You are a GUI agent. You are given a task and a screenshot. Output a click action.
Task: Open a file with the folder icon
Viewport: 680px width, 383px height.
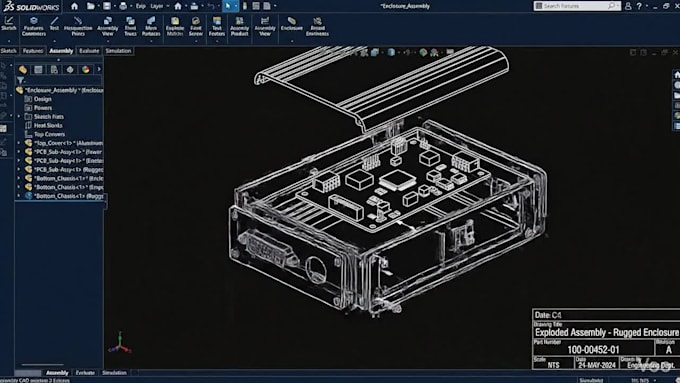tap(90, 6)
